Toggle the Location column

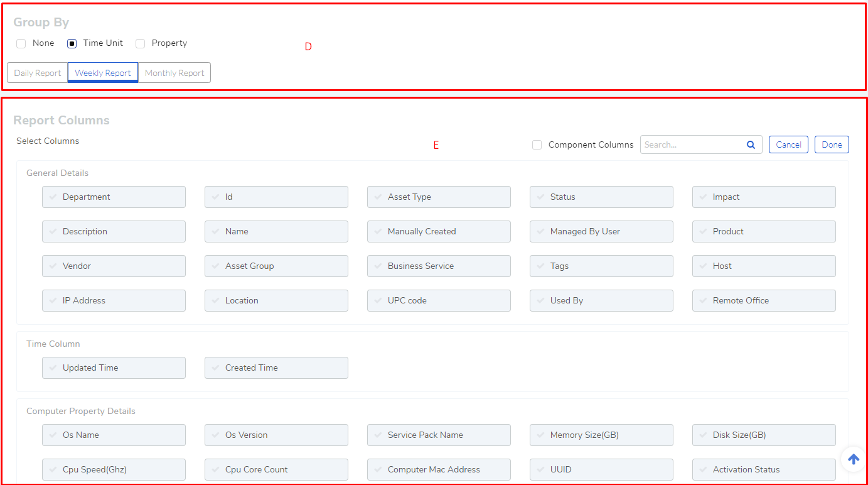[276, 300]
